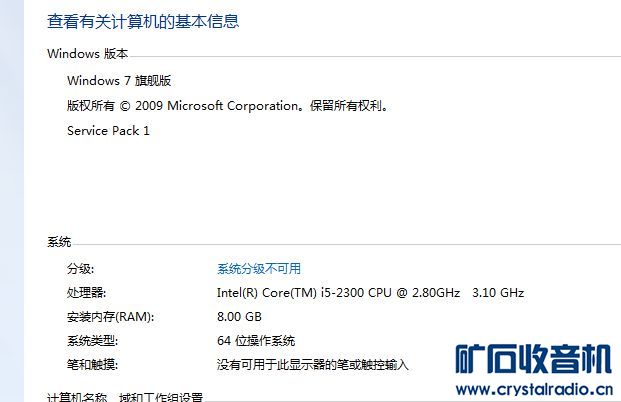
Task: Click the Windows 版本 section header
Action: [x=87, y=53]
